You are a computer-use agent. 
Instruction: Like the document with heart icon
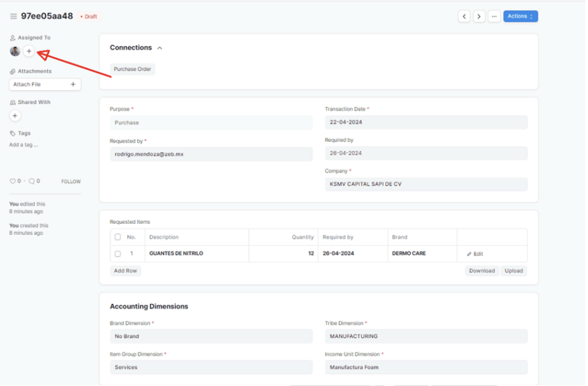point(12,182)
